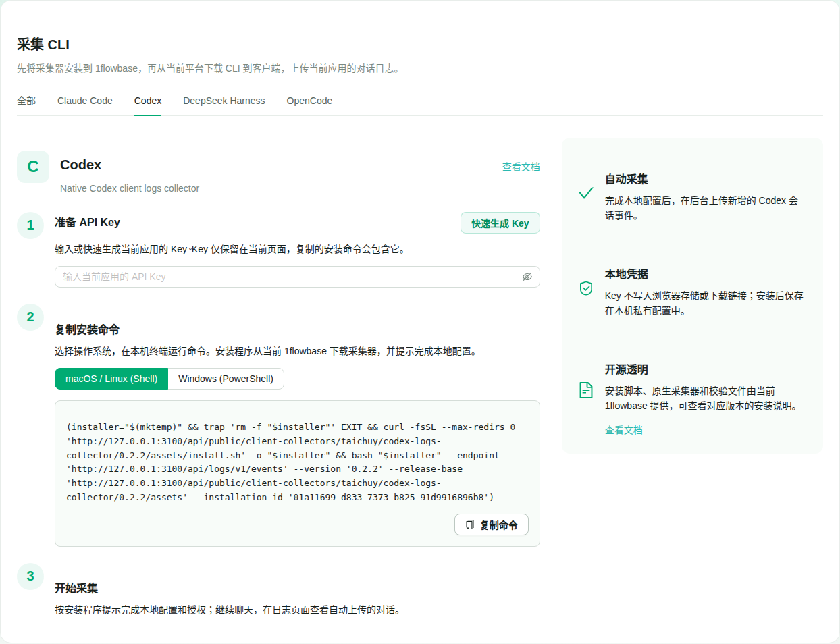Open the DeepSeek Harness tab
This screenshot has height=644, width=840.
(224, 101)
